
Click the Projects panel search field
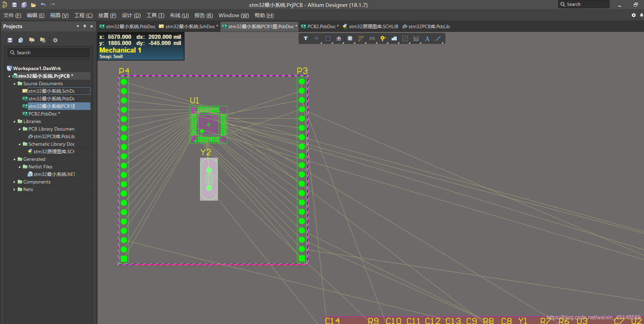coord(49,53)
